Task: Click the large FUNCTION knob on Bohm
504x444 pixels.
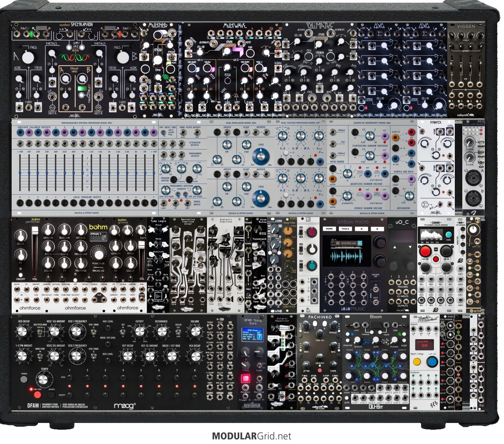Action: [98, 254]
